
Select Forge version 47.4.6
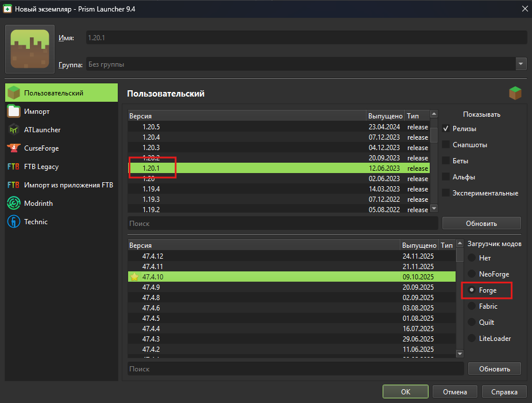click(292, 308)
